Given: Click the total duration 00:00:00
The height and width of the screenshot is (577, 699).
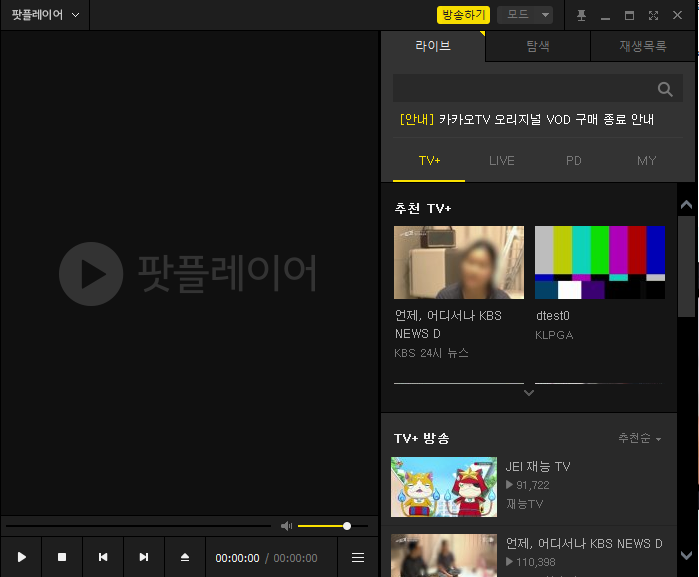Looking at the screenshot, I should tap(295, 558).
